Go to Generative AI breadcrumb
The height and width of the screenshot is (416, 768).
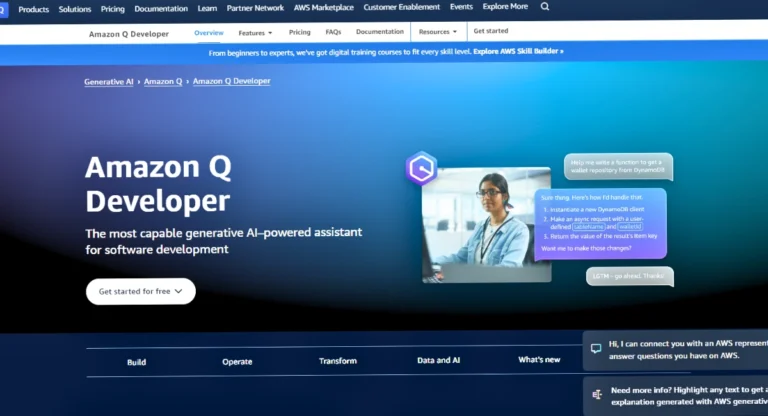(109, 82)
